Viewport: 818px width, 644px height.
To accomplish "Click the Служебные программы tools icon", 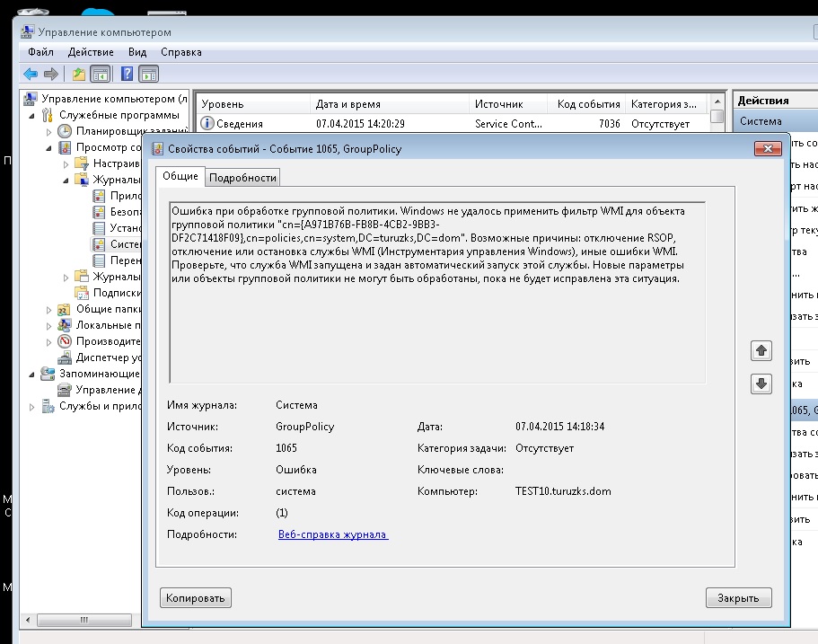I will coord(48,115).
